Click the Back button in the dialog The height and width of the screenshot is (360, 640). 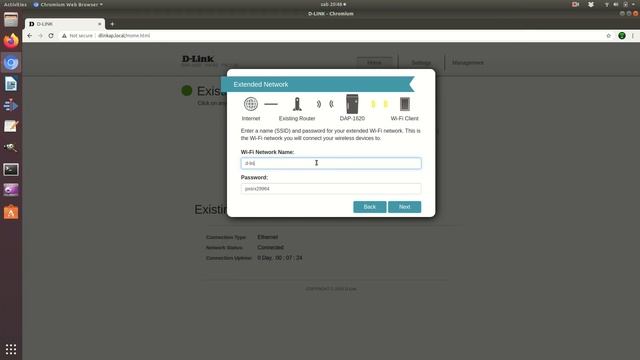pos(369,207)
